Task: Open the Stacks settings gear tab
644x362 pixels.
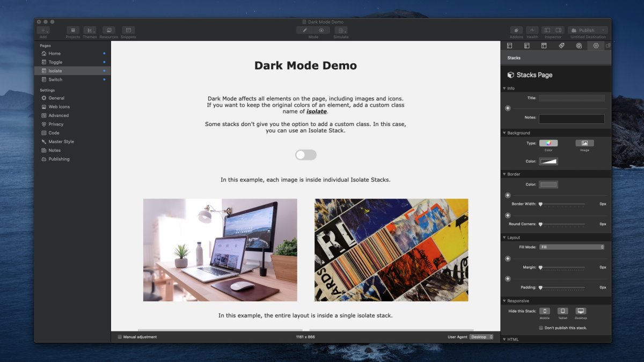Action: click(x=596, y=46)
